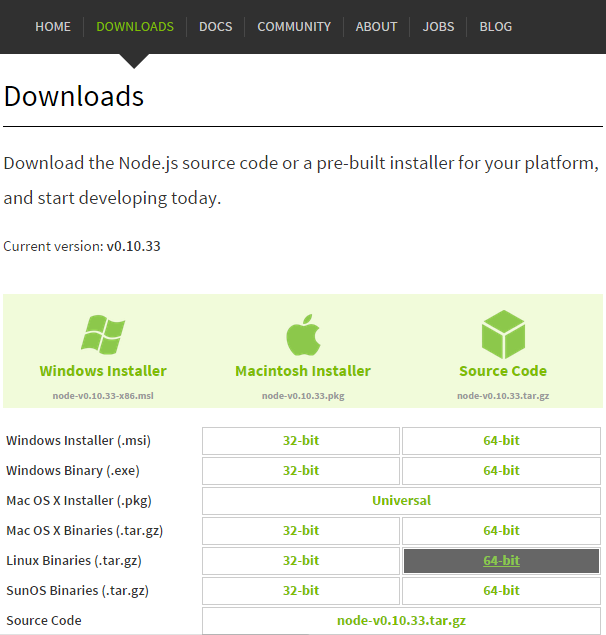
Task: Download the highlighted Linux Binaries 64-bit
Action: point(501,560)
